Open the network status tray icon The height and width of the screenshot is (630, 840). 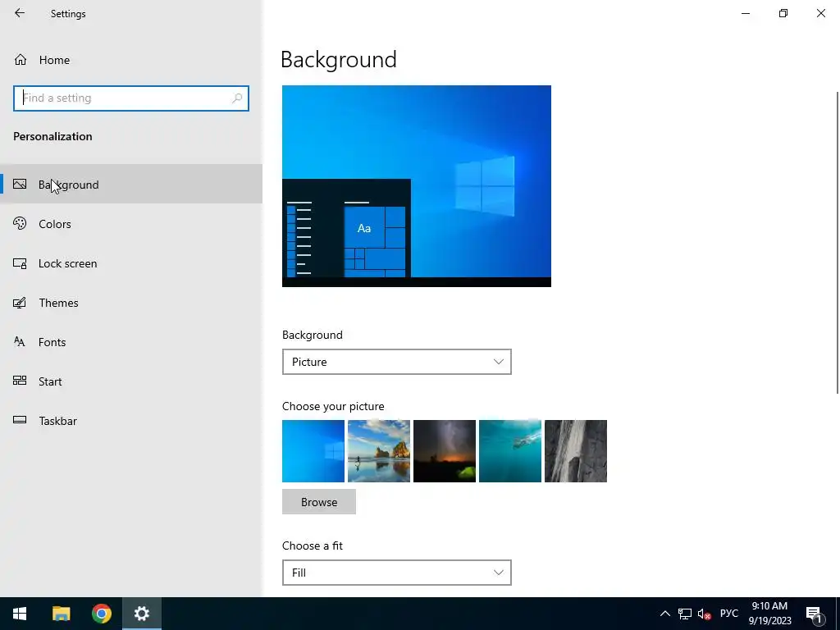coord(685,614)
